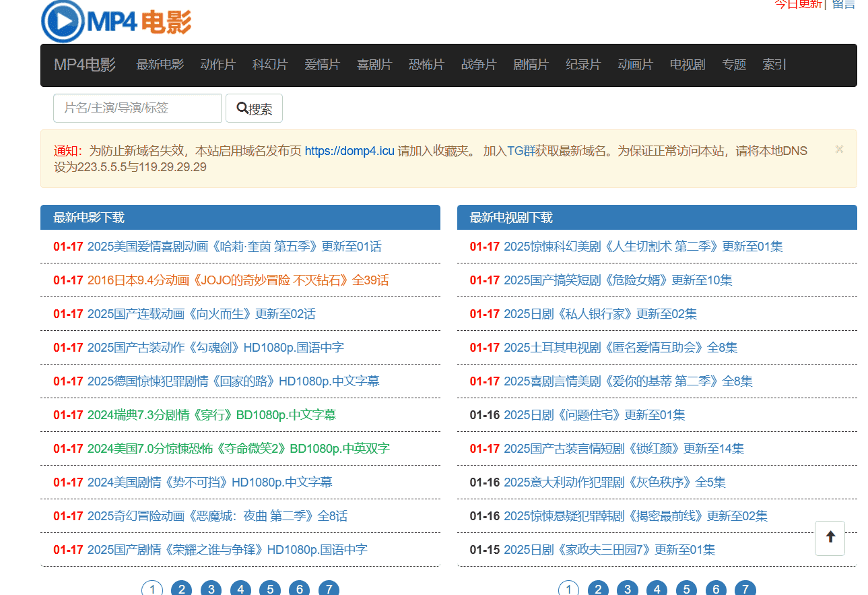Viewport: 868px width, 595px height.
Task: Go to page 7 of movie list
Action: point(329,590)
